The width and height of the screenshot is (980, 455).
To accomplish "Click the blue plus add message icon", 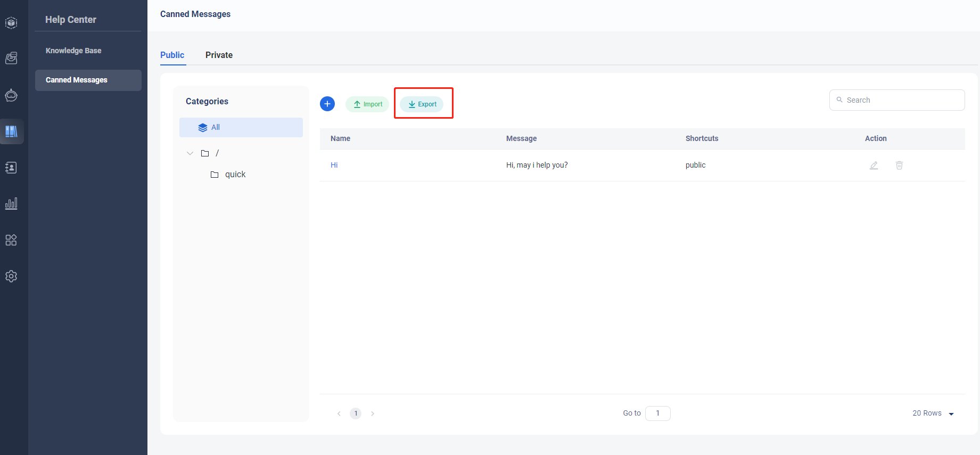I will (x=327, y=104).
